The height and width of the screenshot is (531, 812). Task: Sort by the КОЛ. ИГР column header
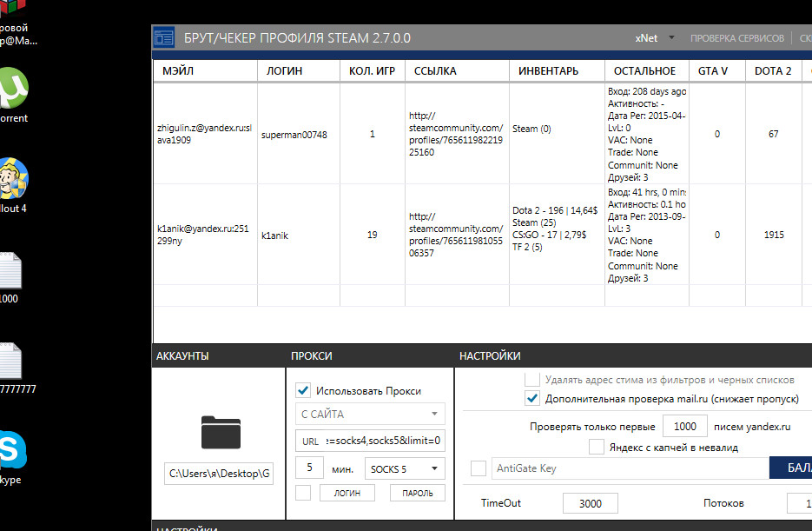tap(373, 71)
